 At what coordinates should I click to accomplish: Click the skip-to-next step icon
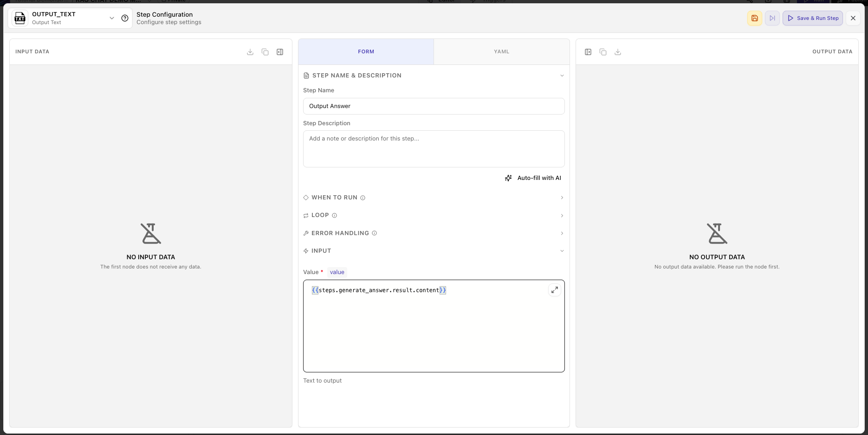click(x=772, y=18)
